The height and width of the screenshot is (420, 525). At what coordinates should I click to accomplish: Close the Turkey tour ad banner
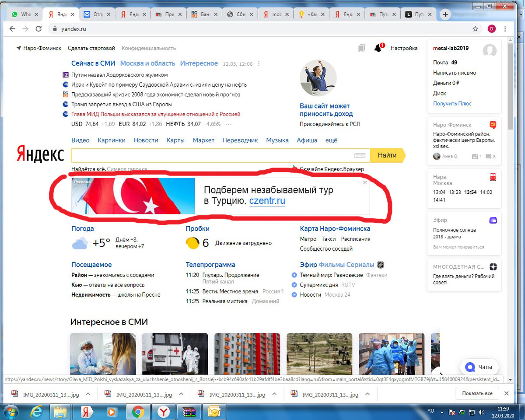pos(365,182)
